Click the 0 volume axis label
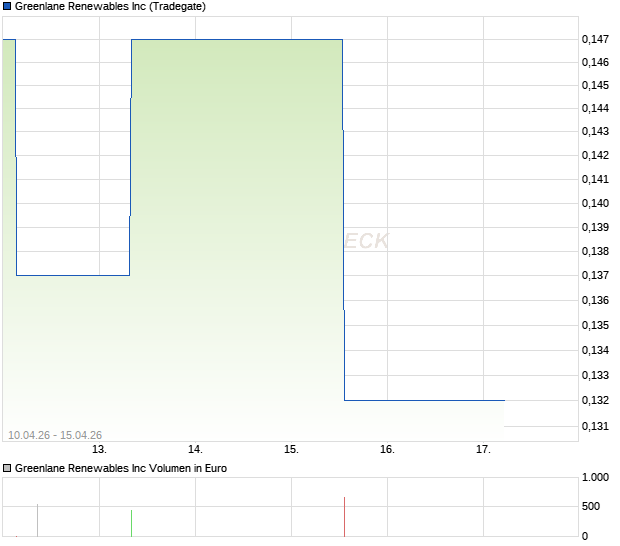The width and height of the screenshot is (620, 546). [x=585, y=537]
